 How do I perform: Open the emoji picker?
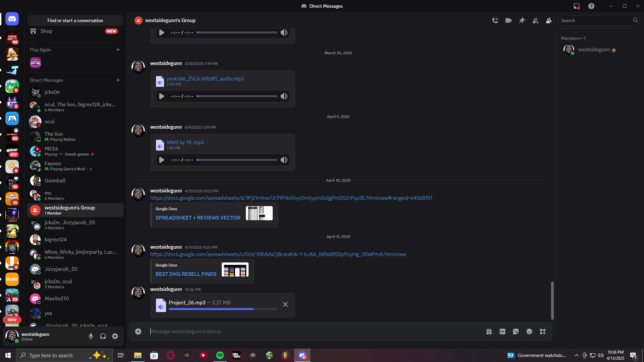pos(529,331)
